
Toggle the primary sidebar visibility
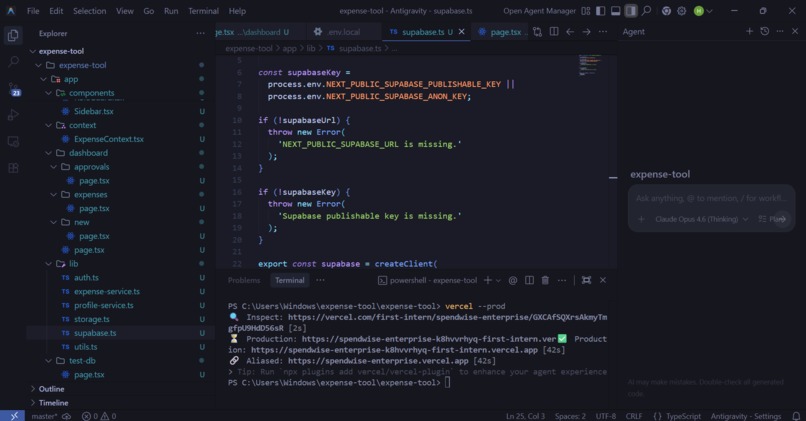pyautogui.click(x=600, y=11)
